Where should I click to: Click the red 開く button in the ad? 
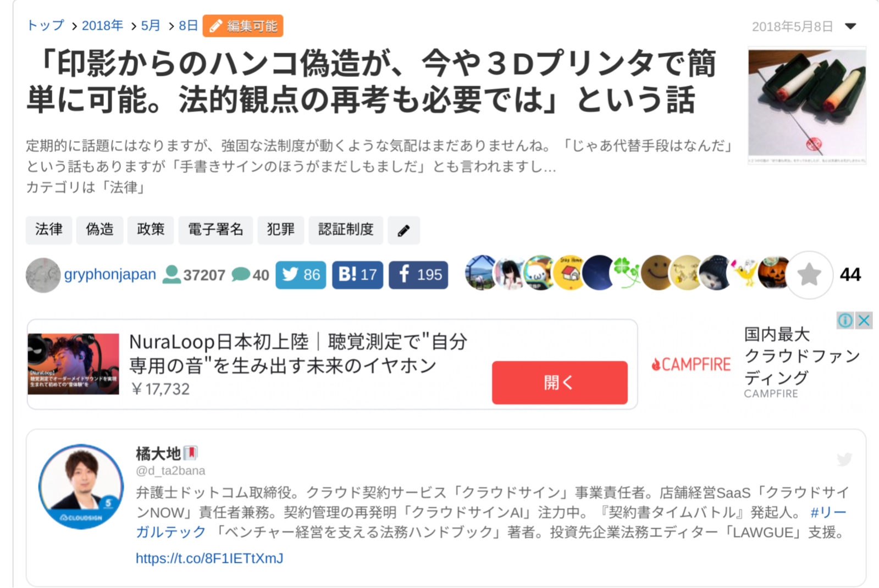coord(560,383)
